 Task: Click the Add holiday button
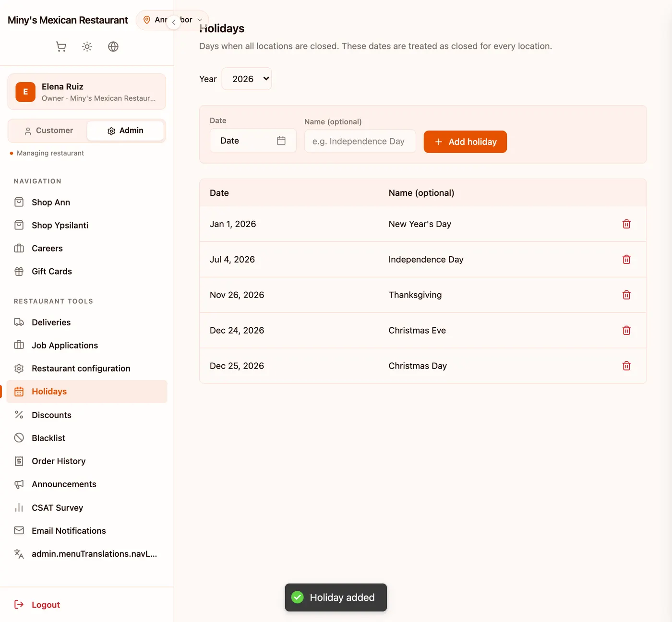pos(465,142)
